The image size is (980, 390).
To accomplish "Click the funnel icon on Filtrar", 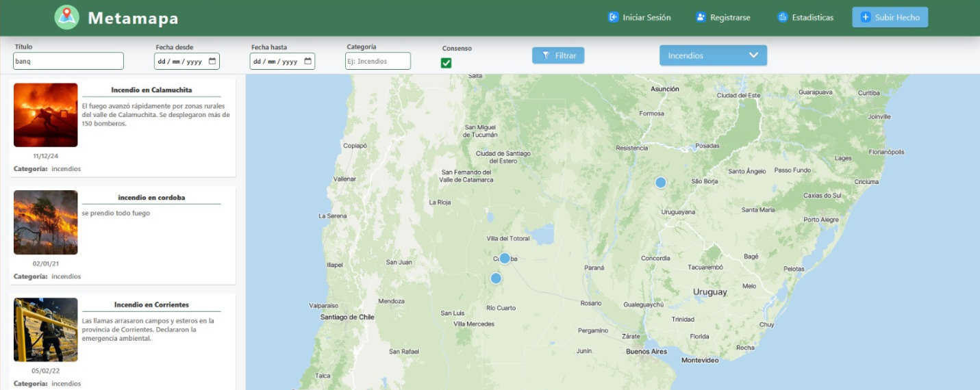I will [546, 55].
